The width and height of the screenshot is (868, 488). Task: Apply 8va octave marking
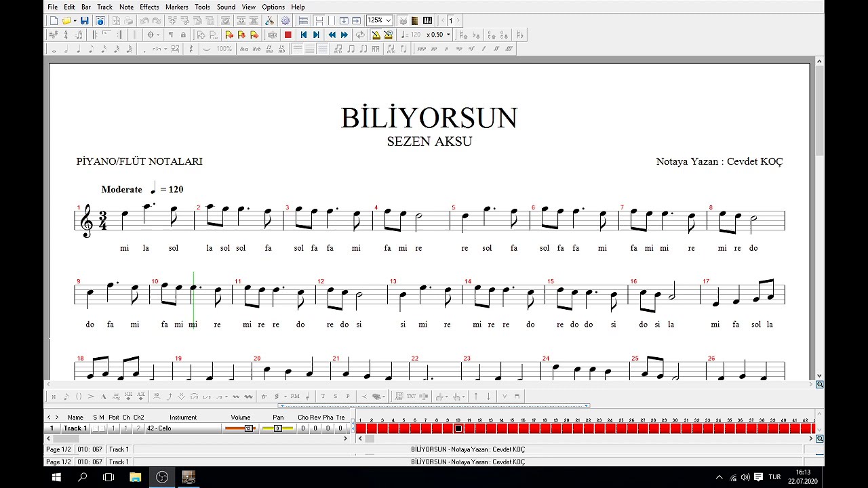(244, 49)
